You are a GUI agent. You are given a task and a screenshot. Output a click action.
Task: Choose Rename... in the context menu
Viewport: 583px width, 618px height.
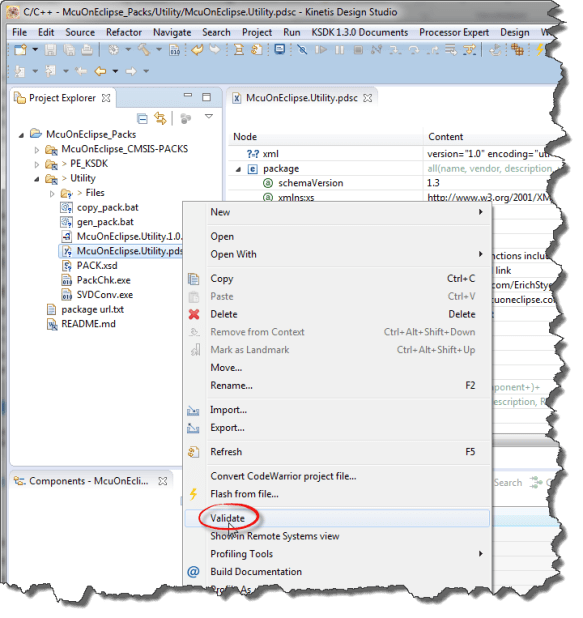[337, 385]
